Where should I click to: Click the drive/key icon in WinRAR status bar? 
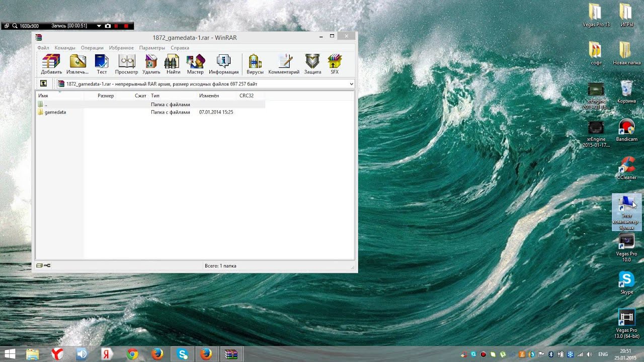43,265
